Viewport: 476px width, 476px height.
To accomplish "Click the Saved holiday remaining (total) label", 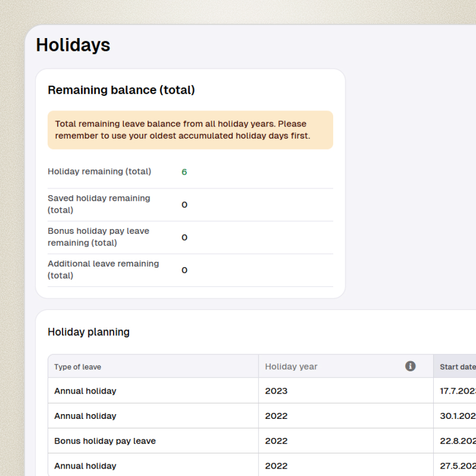I will click(x=99, y=204).
